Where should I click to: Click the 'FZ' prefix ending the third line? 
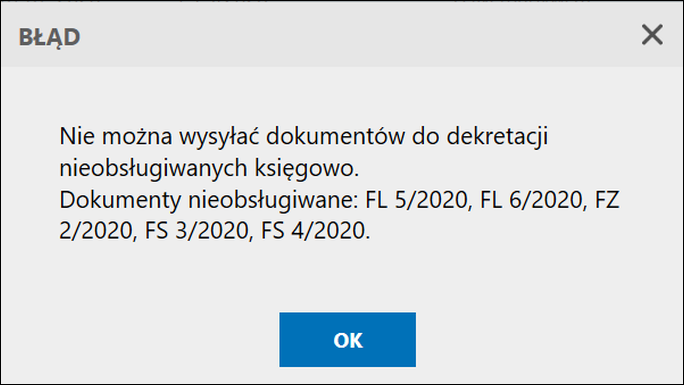[x=607, y=200]
